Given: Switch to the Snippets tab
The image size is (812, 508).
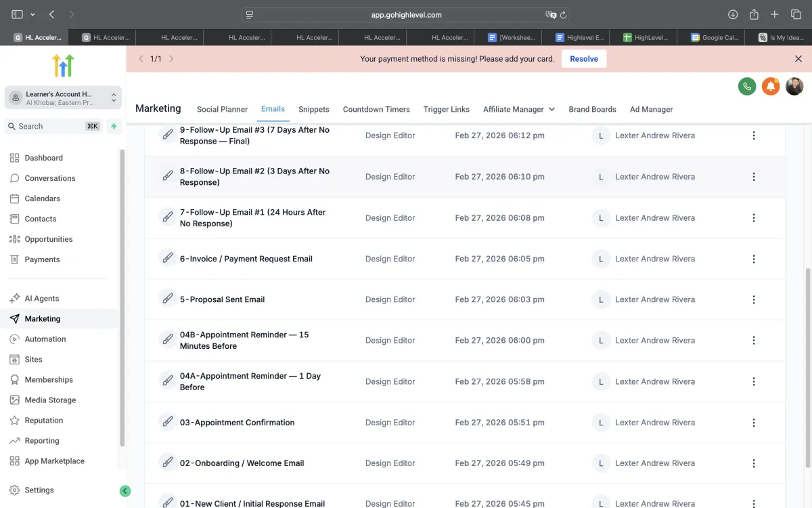Looking at the screenshot, I should tap(313, 109).
